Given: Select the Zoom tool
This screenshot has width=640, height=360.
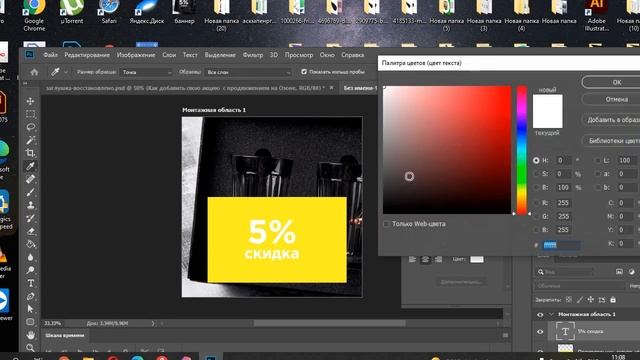Looking at the screenshot, I should click(x=30, y=348).
